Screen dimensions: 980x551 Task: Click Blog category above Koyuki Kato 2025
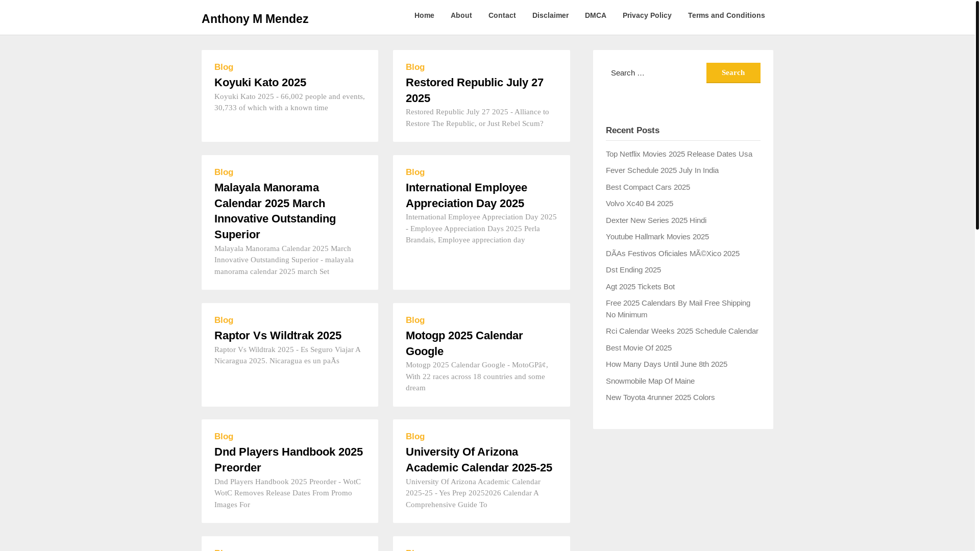coord(224,67)
